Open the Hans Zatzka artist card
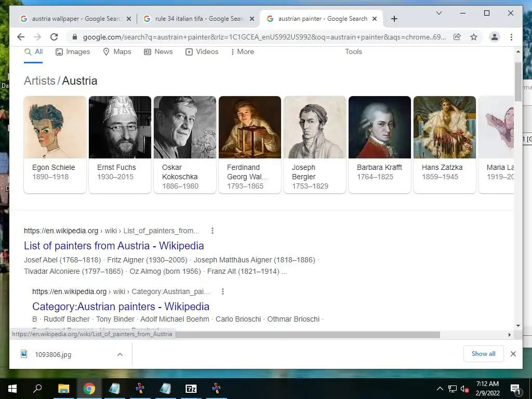 [x=445, y=144]
